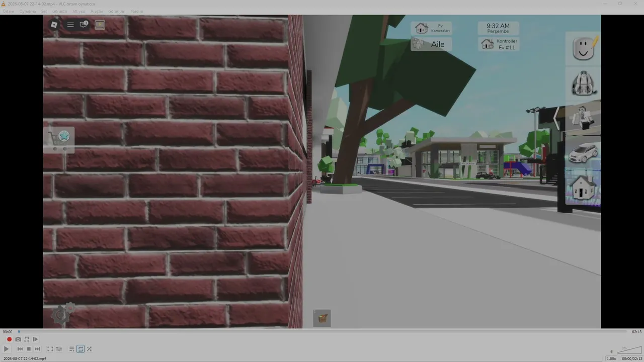Close the VLC window
Image resolution: width=644 pixels, height=362 pixels.
tap(635, 4)
